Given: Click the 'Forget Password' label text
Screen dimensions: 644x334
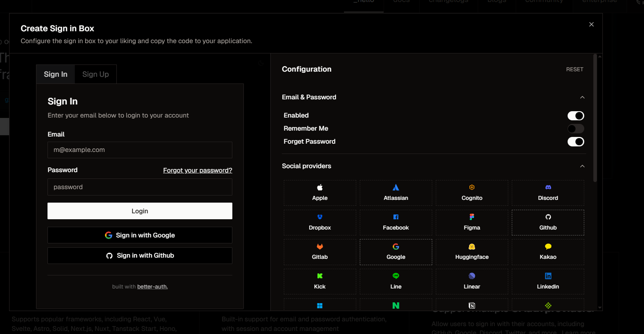Looking at the screenshot, I should [x=310, y=142].
